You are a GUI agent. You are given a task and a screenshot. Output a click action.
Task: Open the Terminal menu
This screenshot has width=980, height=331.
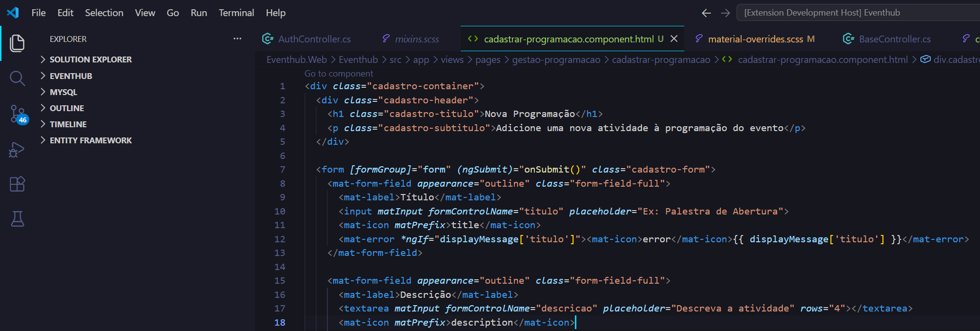pyautogui.click(x=236, y=13)
